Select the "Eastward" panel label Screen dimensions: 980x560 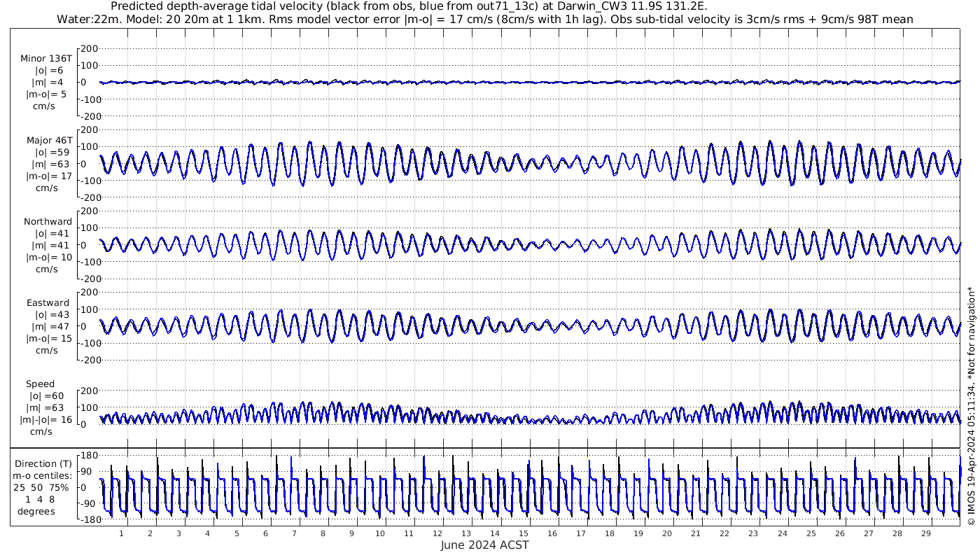48,304
